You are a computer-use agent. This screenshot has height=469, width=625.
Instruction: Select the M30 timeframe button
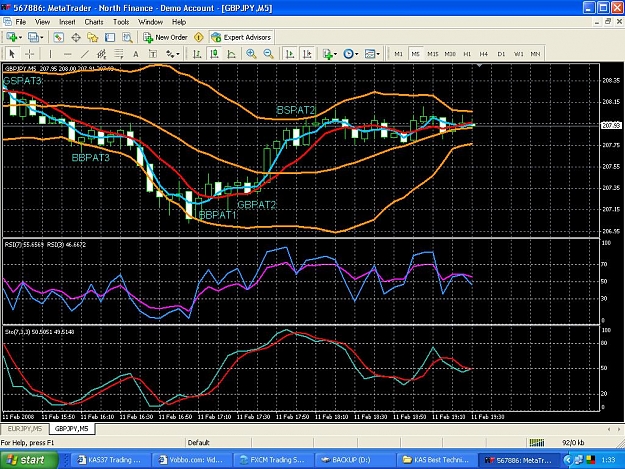(x=450, y=54)
